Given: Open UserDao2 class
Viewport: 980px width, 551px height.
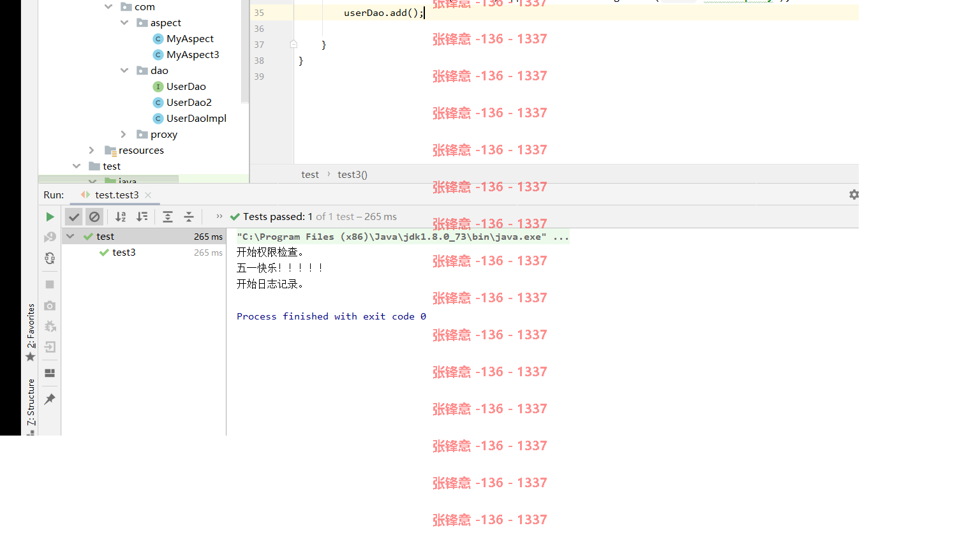Looking at the screenshot, I should (189, 103).
